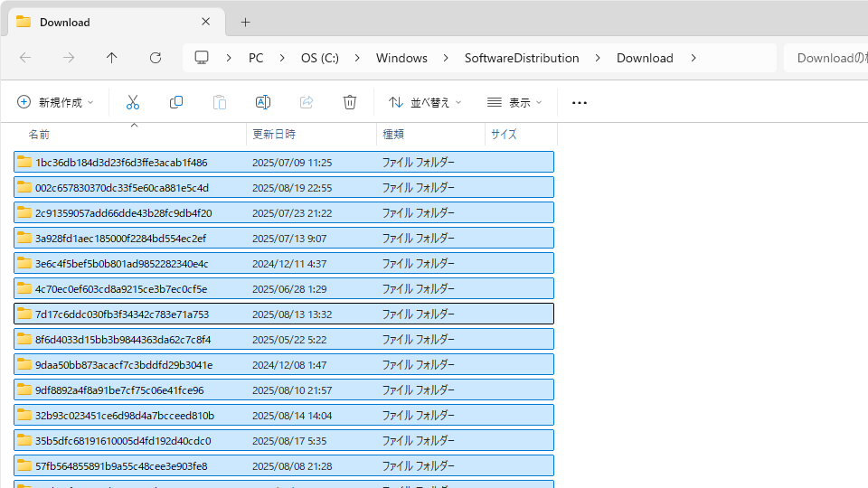Expand chevron after OS (C:) breadcrumb
Viewport: 868px width, 488px height.
pos(357,58)
